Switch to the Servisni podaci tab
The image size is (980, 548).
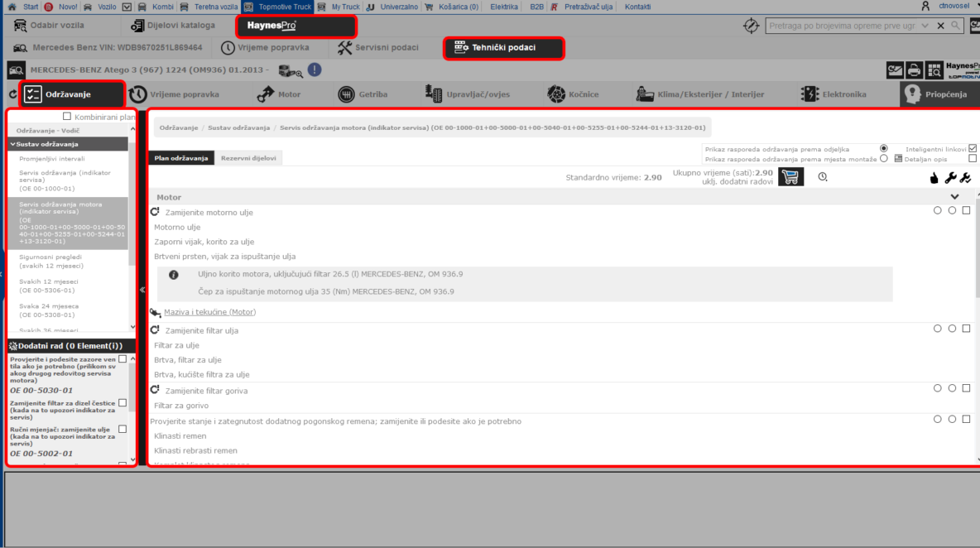pyautogui.click(x=378, y=47)
